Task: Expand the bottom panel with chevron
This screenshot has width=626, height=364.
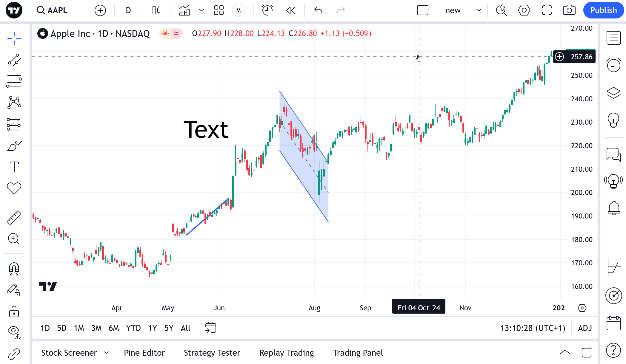Action: tap(565, 352)
